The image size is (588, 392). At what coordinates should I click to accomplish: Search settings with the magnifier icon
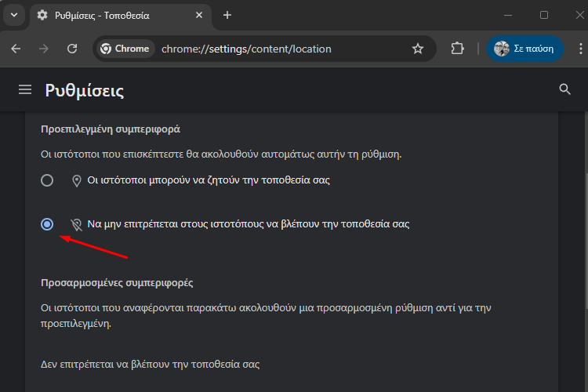[564, 89]
